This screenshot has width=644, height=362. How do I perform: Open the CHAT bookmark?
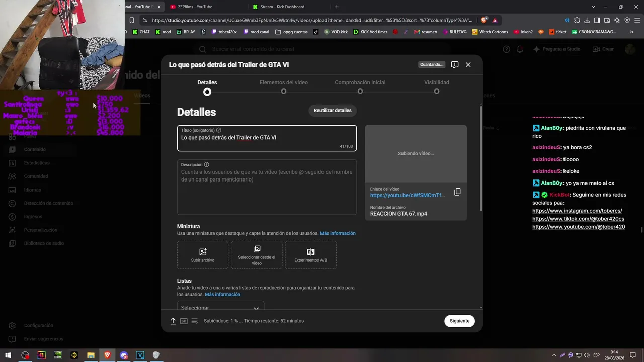[x=141, y=32]
